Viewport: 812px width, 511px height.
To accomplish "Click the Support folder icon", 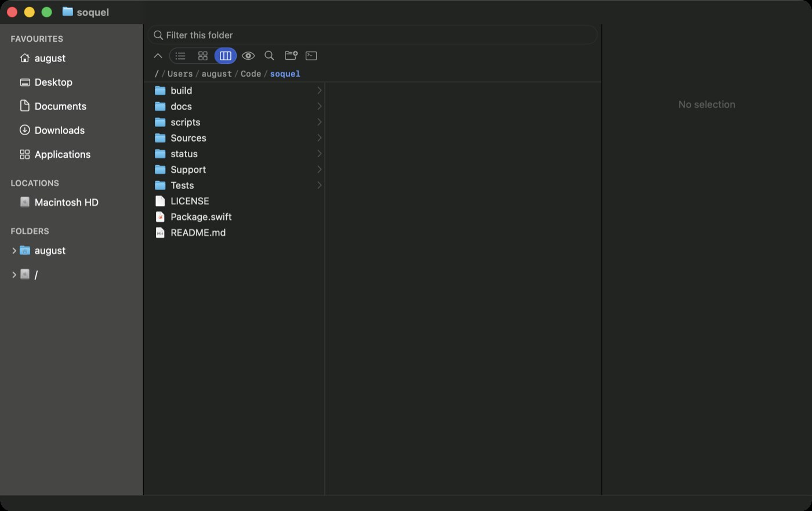I will 160,169.
